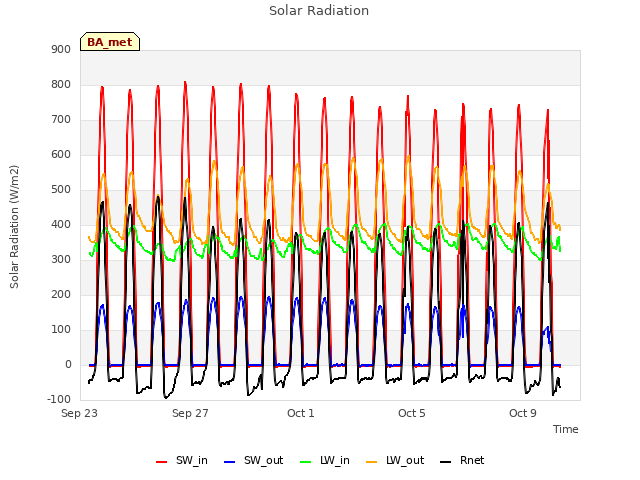Click the blue SW_out legend color marker
This screenshot has width=640, height=480.
tap(230, 462)
